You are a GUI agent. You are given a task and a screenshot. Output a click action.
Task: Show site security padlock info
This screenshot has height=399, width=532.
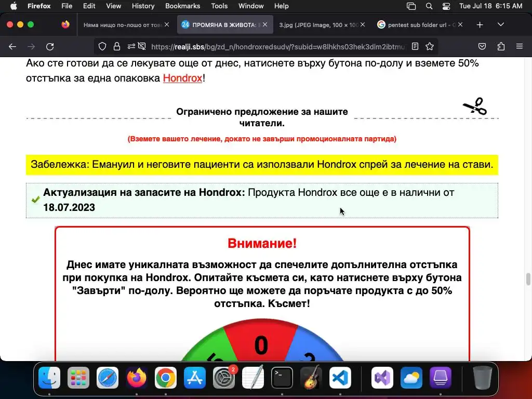coord(117,46)
